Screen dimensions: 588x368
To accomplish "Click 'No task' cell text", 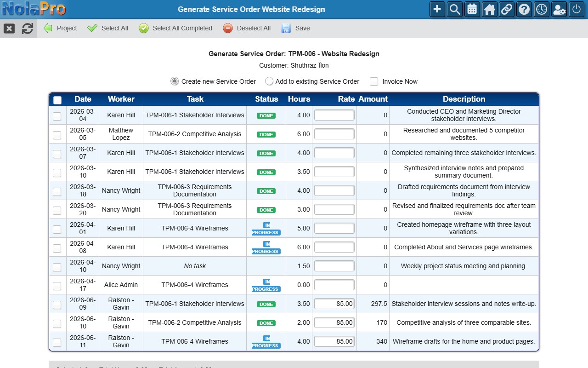I will tap(195, 266).
